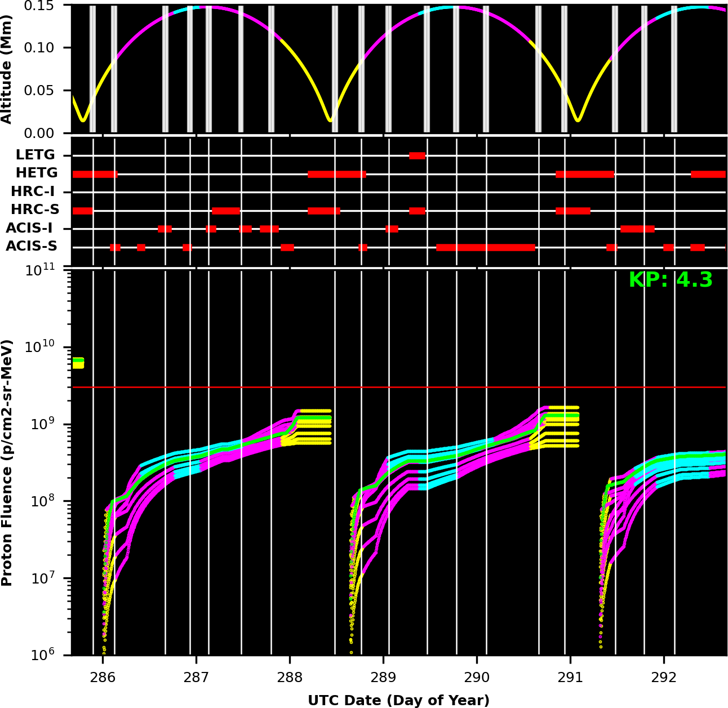Click the Proton Fluence y-axis title
Screen dimensions: 728x708
[x=7, y=462]
